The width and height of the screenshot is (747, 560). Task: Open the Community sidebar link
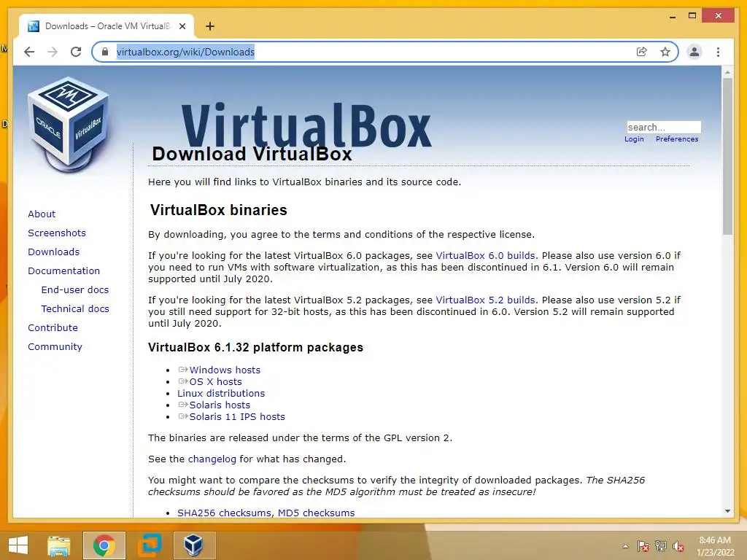(x=55, y=347)
